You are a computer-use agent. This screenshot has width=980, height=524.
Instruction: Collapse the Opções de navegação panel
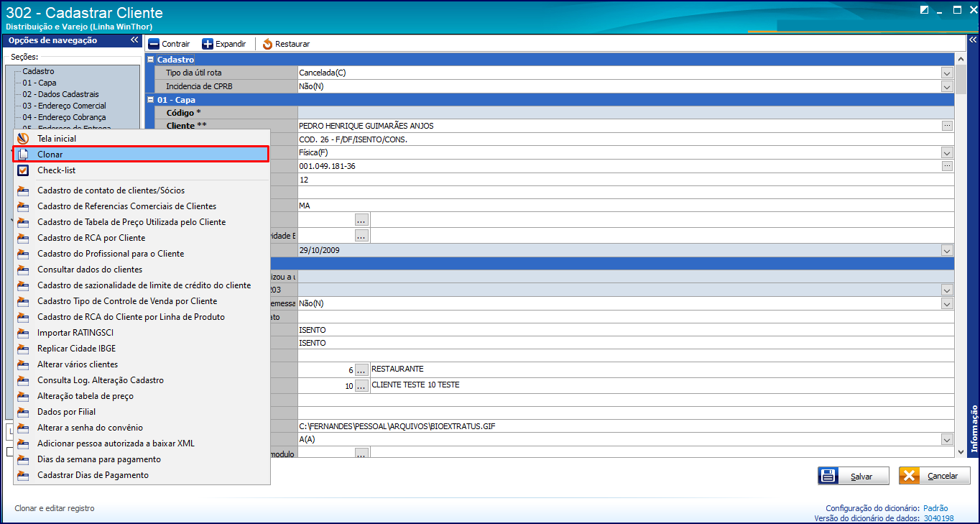pyautogui.click(x=134, y=40)
